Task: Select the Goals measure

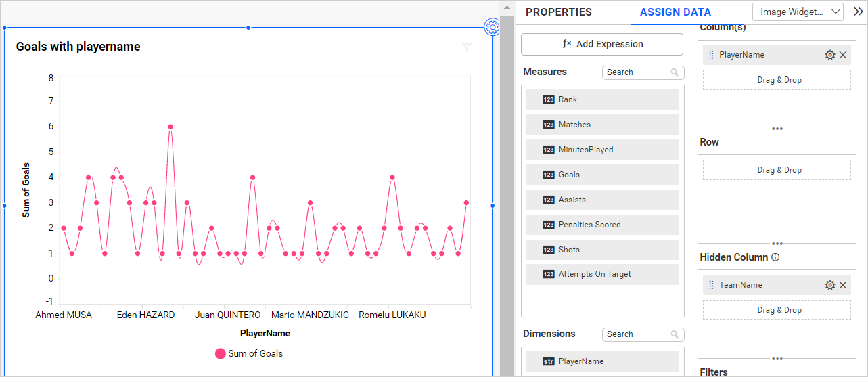Action: pos(601,175)
